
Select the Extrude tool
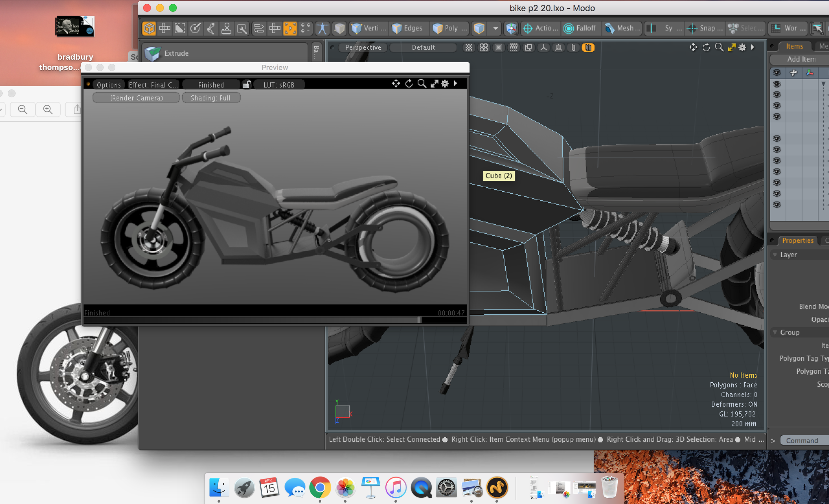[x=176, y=53]
